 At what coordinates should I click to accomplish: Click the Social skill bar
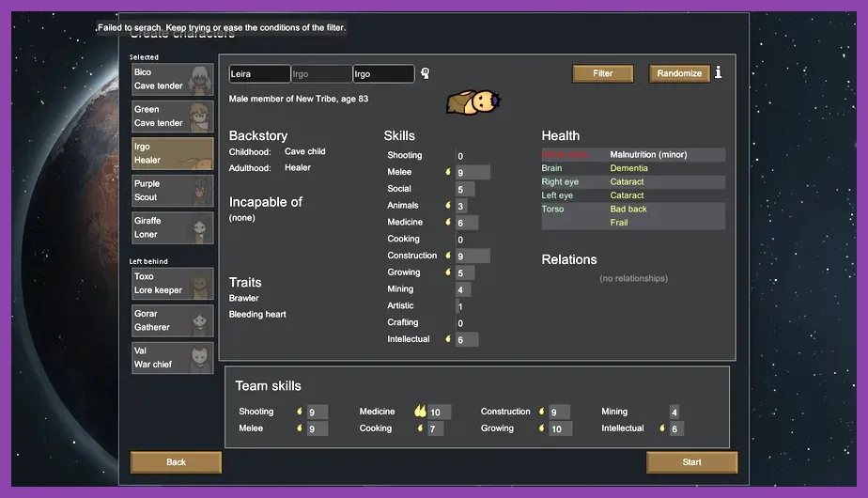click(x=465, y=190)
